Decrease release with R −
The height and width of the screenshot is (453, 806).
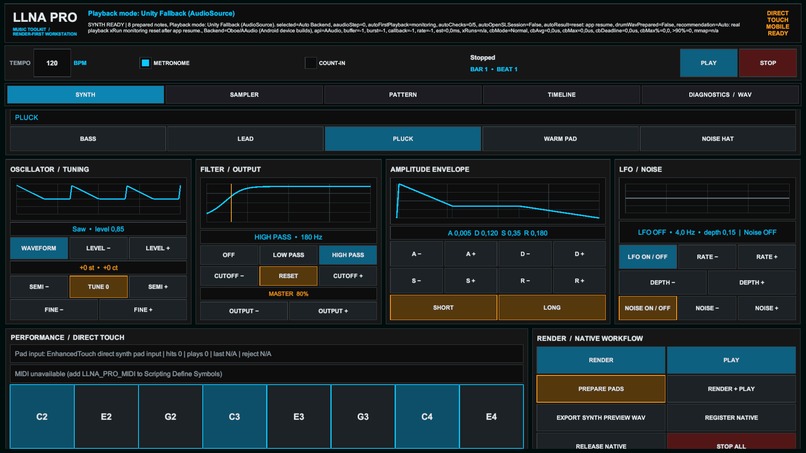tap(525, 281)
